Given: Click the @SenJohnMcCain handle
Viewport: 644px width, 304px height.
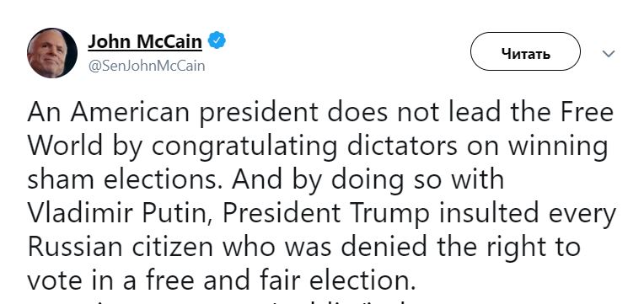Looking at the screenshot, I should point(147,66).
